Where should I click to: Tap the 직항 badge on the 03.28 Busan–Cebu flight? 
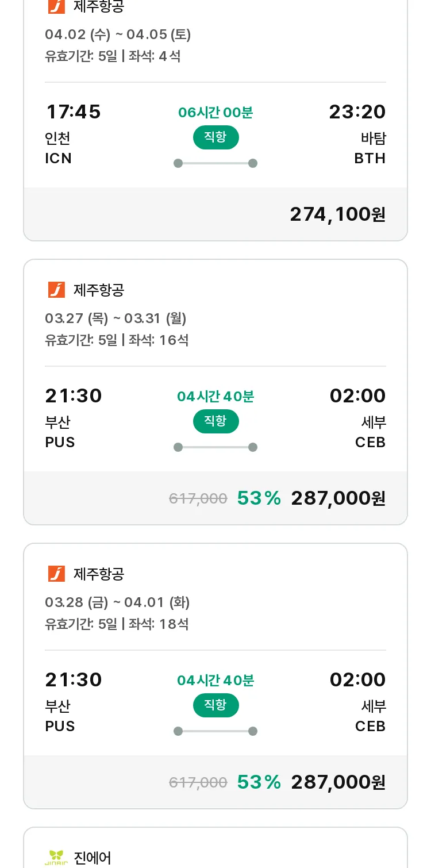[215, 705]
